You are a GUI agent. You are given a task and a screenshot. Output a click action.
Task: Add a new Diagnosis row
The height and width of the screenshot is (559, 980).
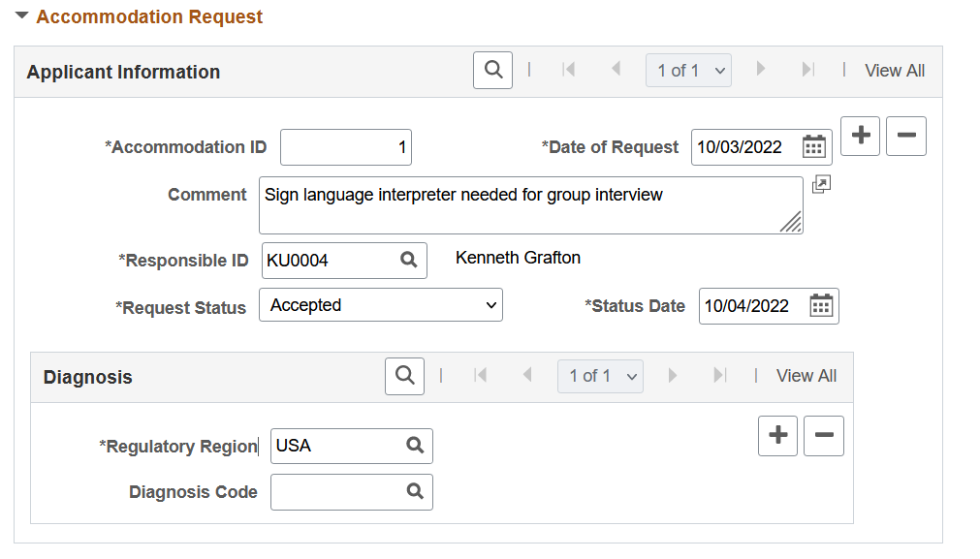pos(777,436)
